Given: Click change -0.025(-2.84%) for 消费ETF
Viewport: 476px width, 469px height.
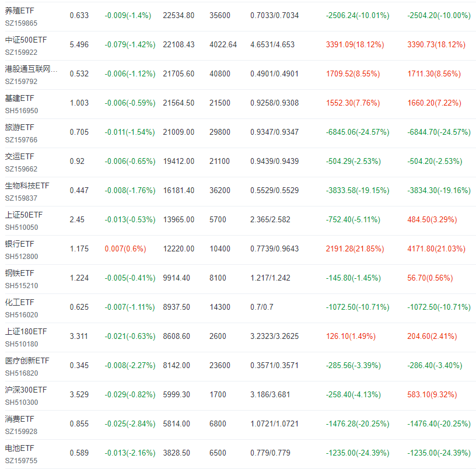Looking at the screenshot, I should tap(130, 423).
